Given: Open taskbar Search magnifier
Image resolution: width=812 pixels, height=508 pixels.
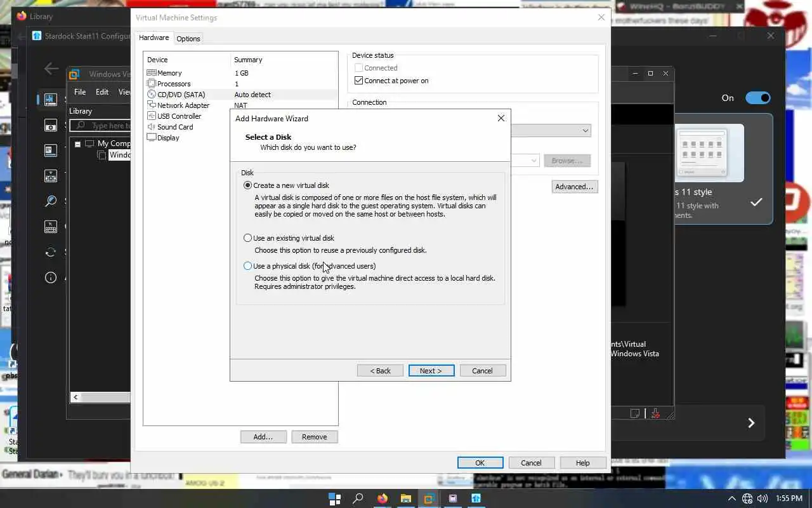Looking at the screenshot, I should pos(358,498).
